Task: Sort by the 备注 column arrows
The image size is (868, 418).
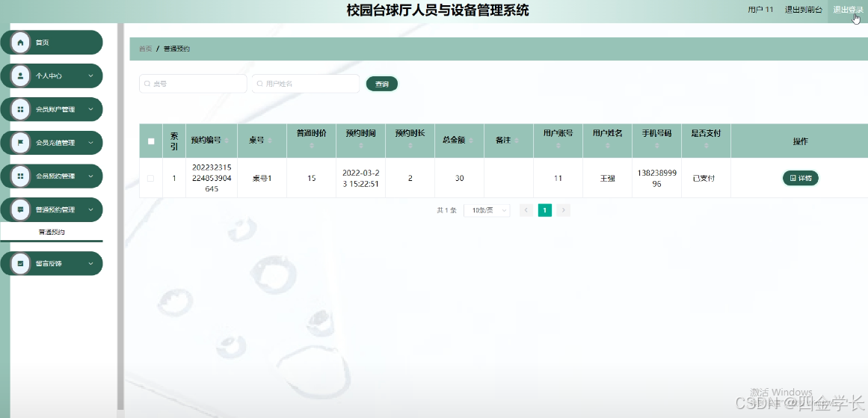Action: [x=516, y=141]
